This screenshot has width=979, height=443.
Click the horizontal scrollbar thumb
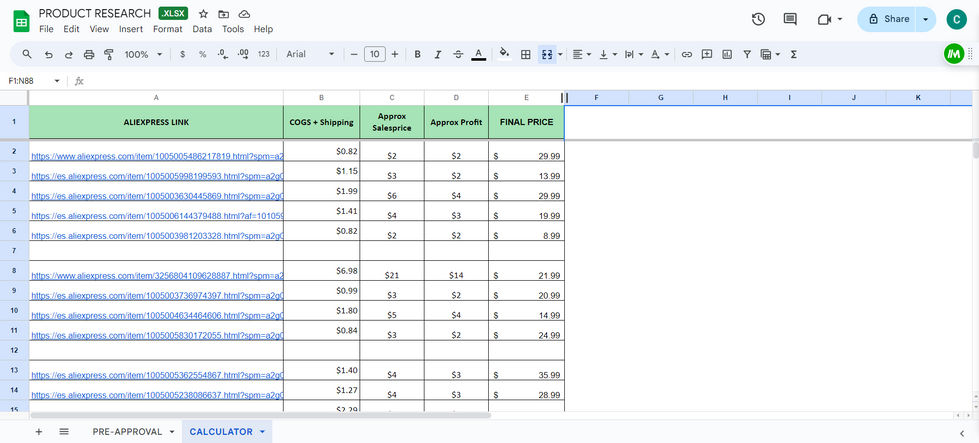tap(260, 415)
